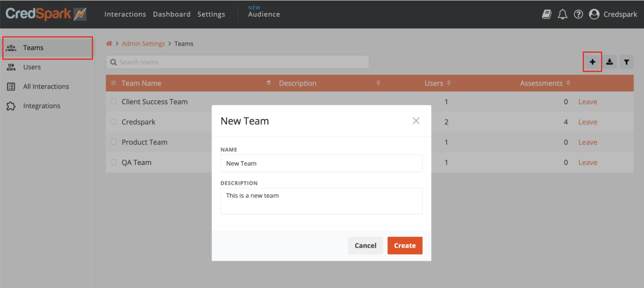Click the New Team dialog title
Viewport: 644px width, 288px height.
point(245,121)
